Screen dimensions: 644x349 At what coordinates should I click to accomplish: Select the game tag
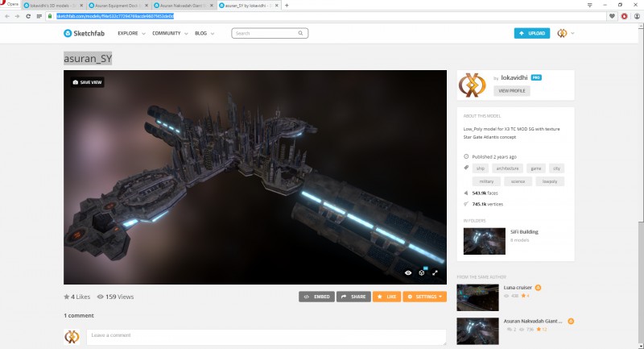coord(535,168)
